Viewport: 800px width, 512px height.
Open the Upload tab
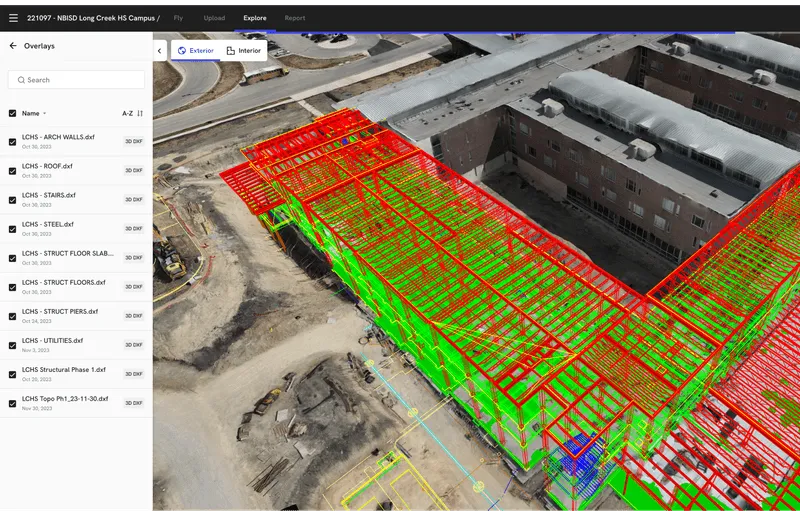(x=214, y=18)
